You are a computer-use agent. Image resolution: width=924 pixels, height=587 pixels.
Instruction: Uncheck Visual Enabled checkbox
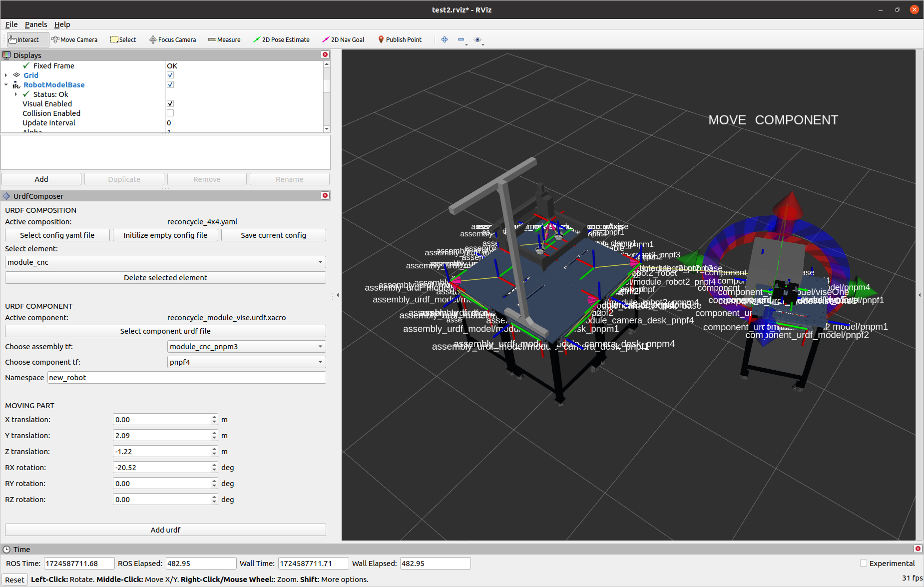tap(170, 103)
